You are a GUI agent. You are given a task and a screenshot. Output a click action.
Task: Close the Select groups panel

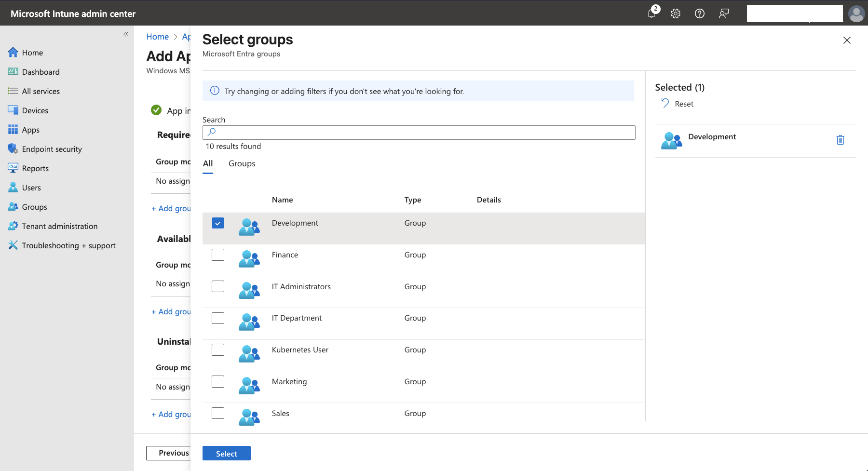point(847,40)
